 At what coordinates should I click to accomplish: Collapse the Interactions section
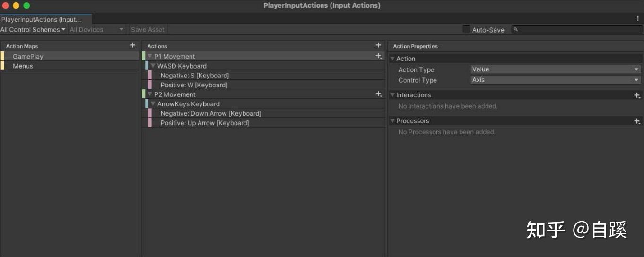[392, 95]
